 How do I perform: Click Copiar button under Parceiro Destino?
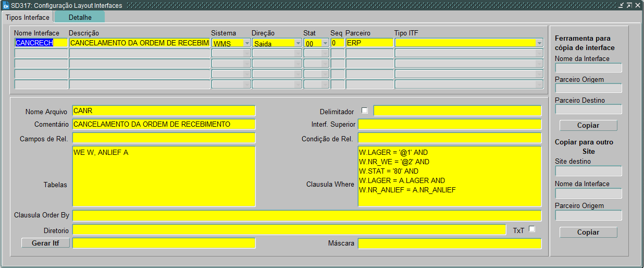tap(588, 126)
